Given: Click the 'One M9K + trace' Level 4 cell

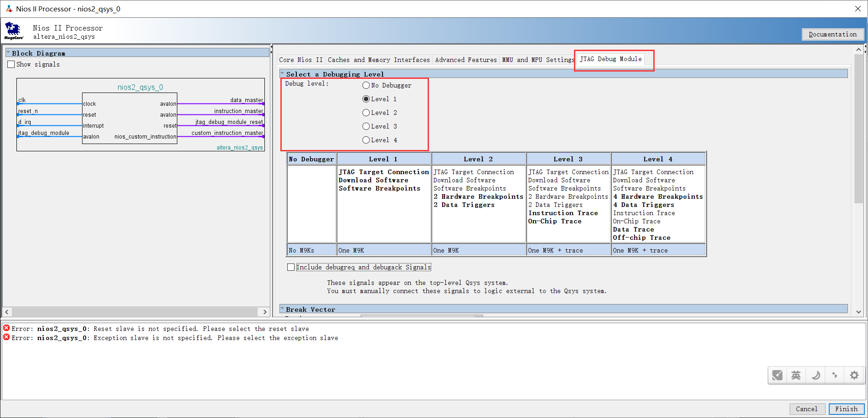Looking at the screenshot, I should pos(658,250).
